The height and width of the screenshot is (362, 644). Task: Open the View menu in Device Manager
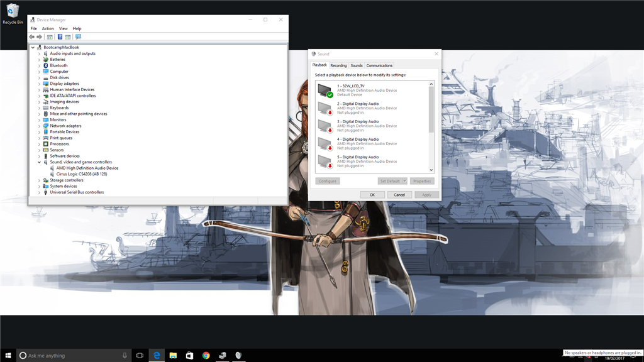[x=64, y=29]
